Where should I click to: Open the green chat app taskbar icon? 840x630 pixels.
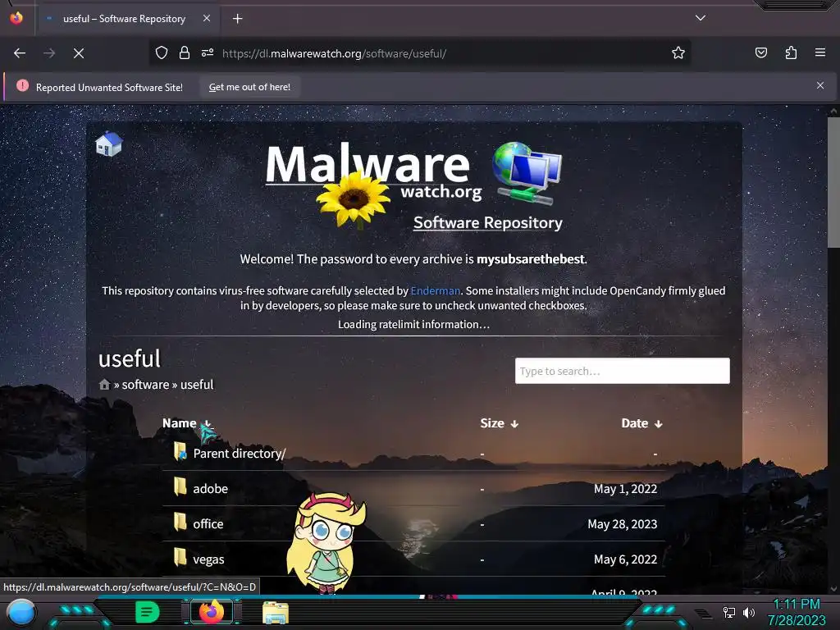tap(148, 612)
